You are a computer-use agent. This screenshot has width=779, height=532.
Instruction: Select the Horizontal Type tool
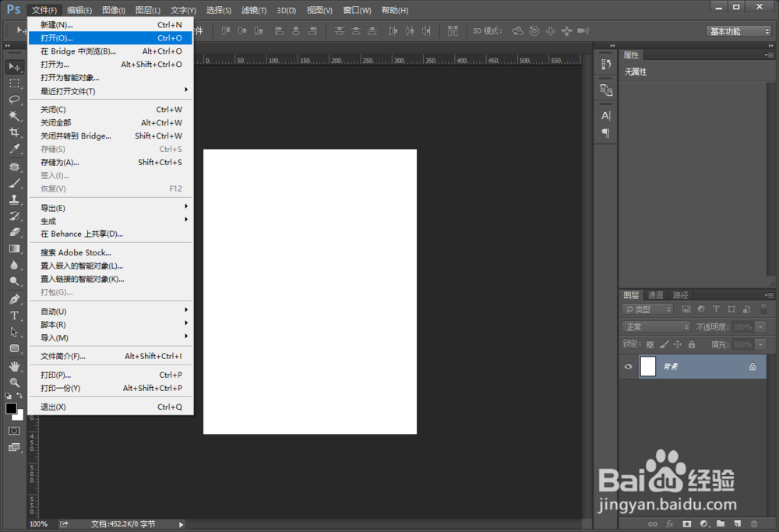pos(14,316)
